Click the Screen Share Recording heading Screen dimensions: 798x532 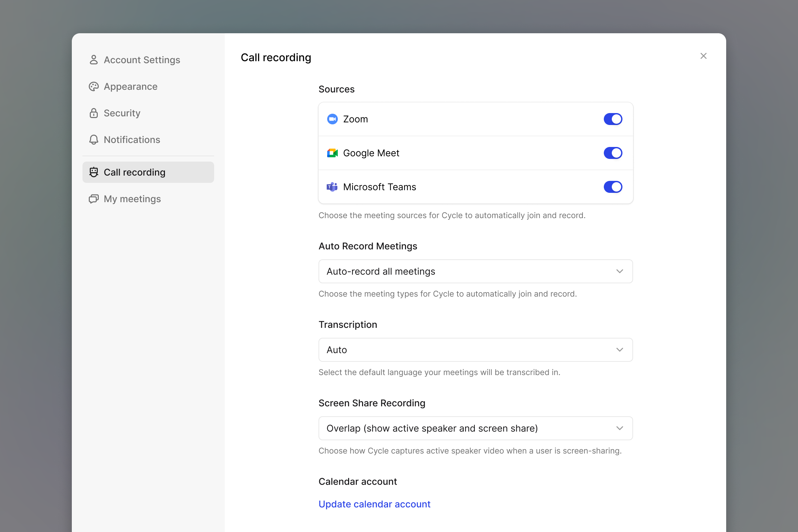371,403
